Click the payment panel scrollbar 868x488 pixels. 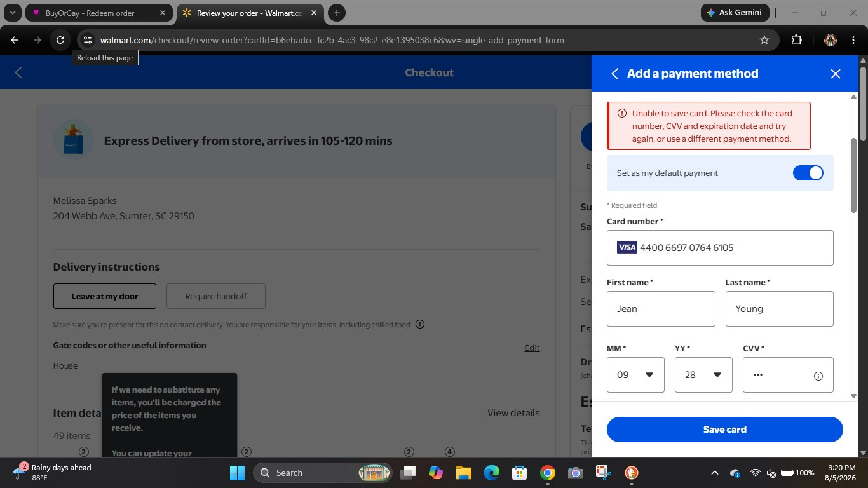pyautogui.click(x=853, y=175)
